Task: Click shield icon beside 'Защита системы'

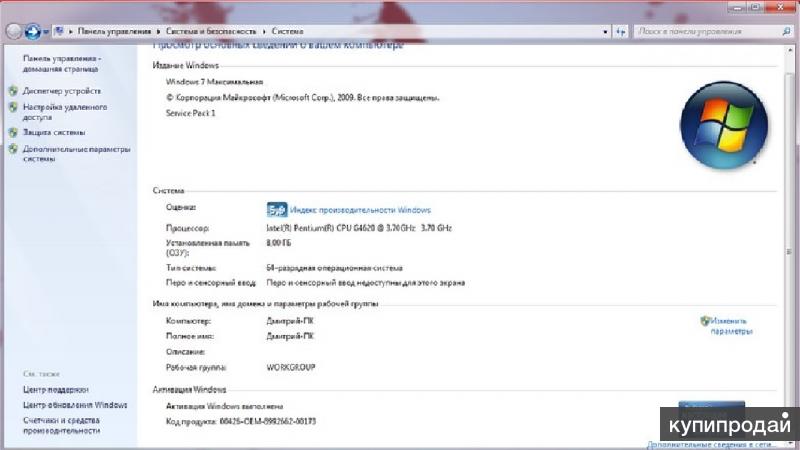Action: click(13, 133)
